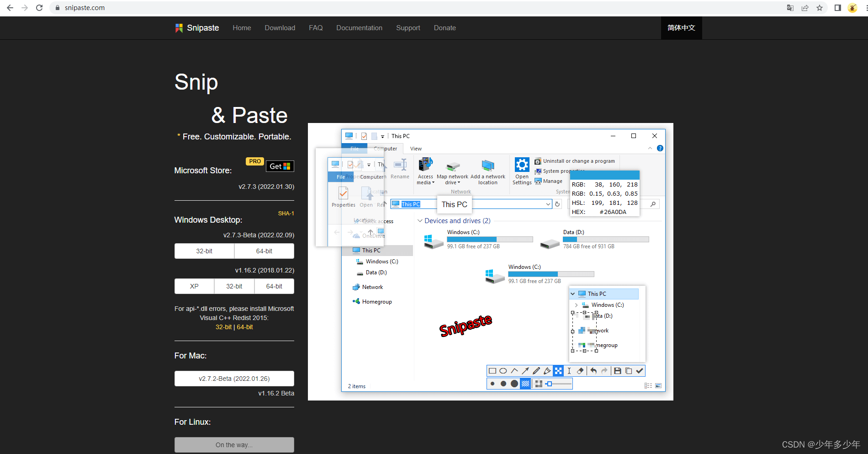Select the Arrow tool in demo toolbar

point(525,371)
